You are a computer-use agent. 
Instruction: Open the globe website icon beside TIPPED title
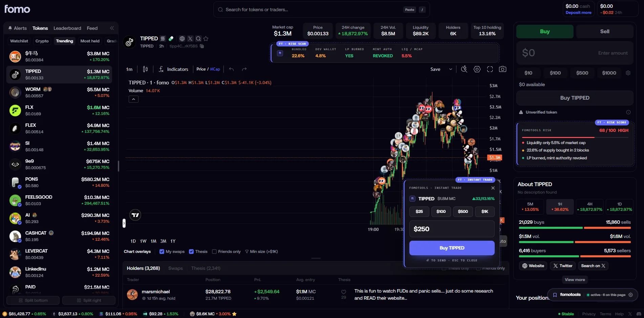182,39
